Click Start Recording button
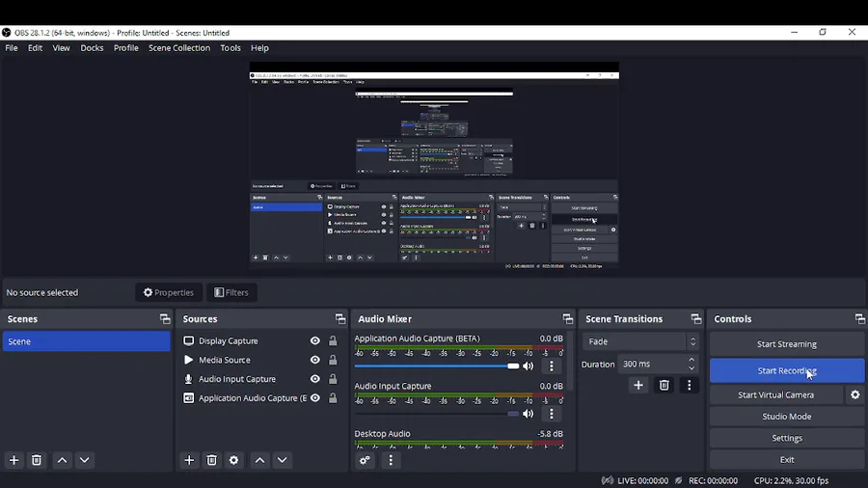The image size is (868, 488). coord(787,370)
